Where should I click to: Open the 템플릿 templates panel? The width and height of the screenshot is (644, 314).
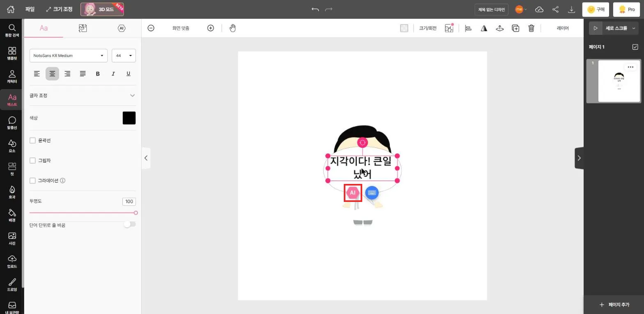(12, 53)
